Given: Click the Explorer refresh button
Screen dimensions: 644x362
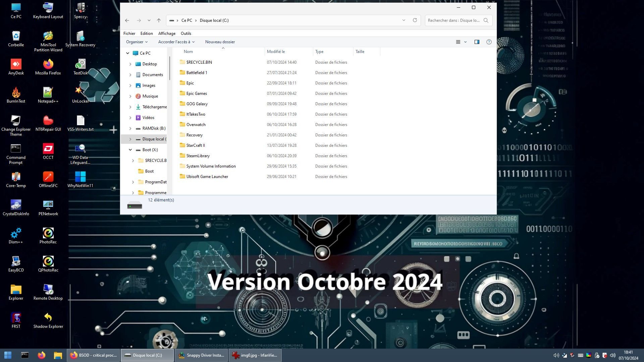Looking at the screenshot, I should point(415,20).
